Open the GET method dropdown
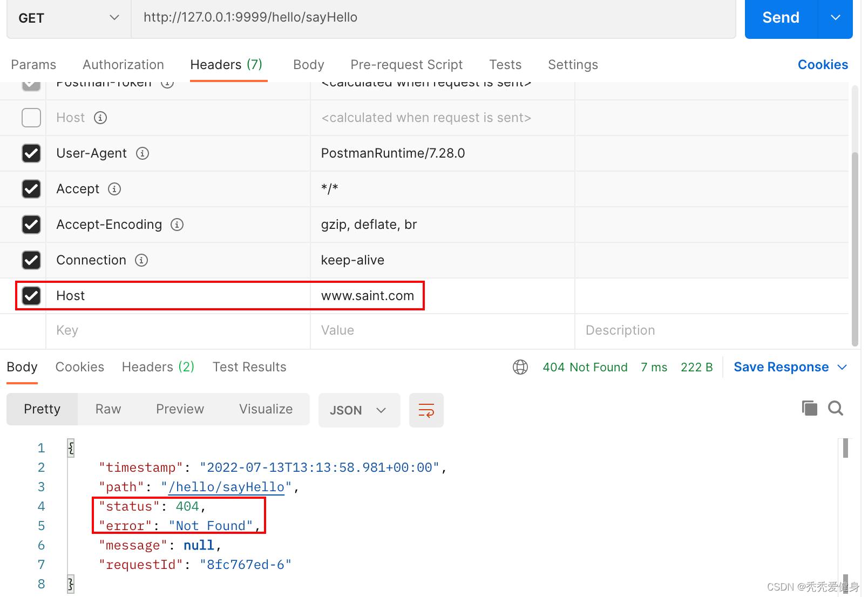 pos(69,18)
